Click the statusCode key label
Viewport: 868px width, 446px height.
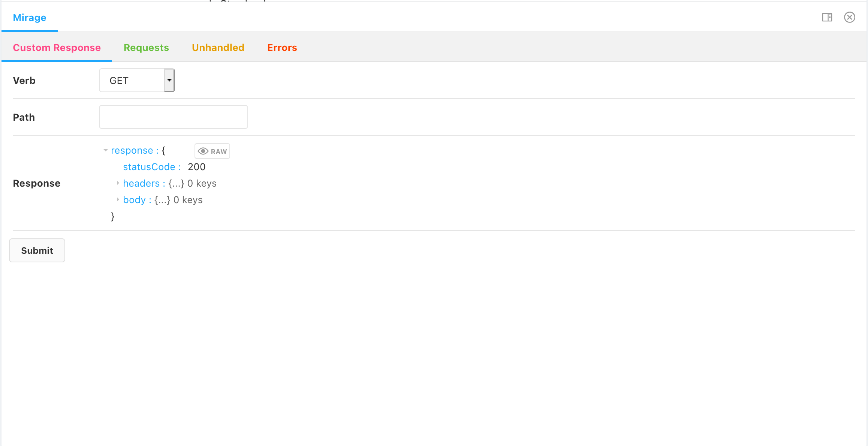(149, 167)
